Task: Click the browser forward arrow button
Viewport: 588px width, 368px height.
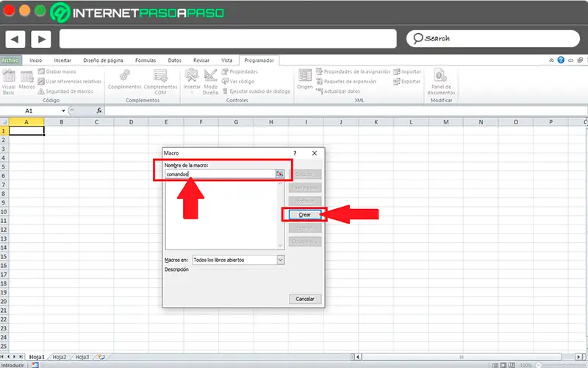Action: coord(41,39)
